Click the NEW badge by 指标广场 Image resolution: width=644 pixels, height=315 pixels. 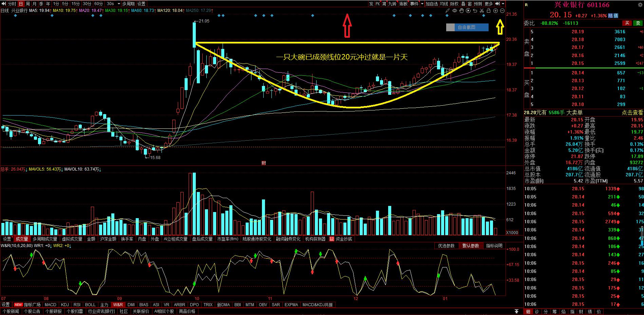click(18, 305)
